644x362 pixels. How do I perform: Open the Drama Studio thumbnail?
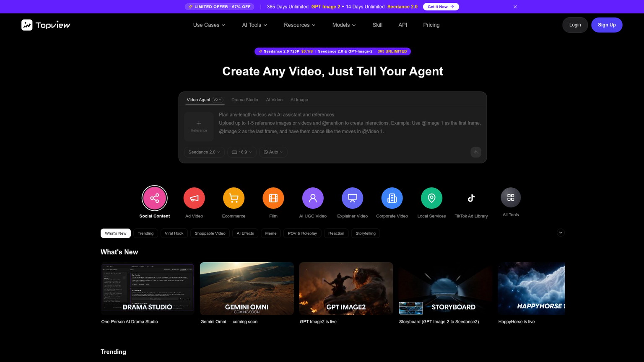[x=148, y=289]
